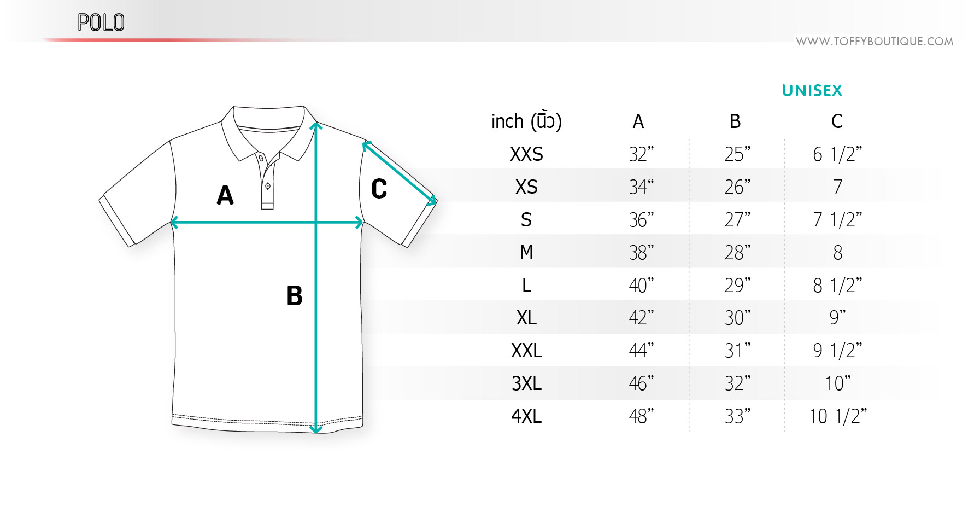Select the column A header in table

pos(638,121)
